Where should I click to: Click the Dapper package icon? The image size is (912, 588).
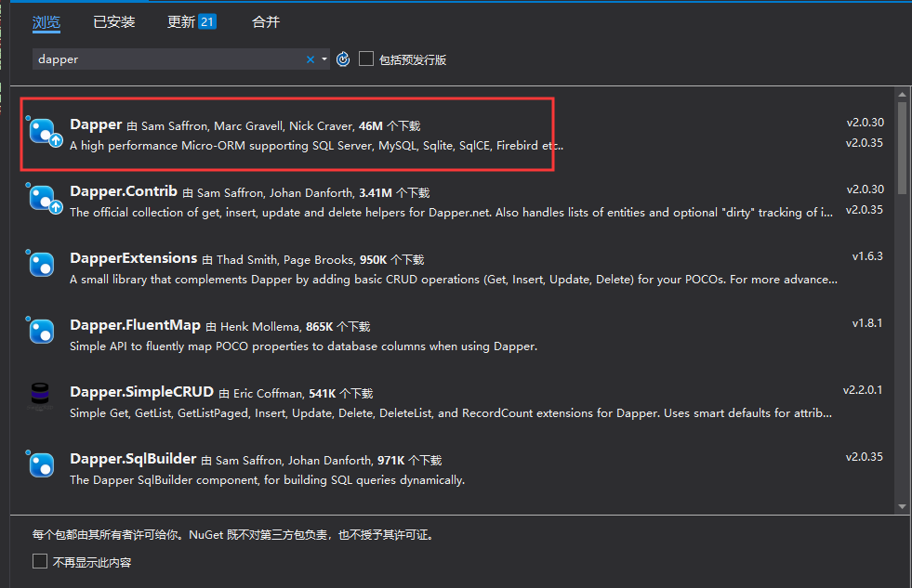pyautogui.click(x=45, y=132)
